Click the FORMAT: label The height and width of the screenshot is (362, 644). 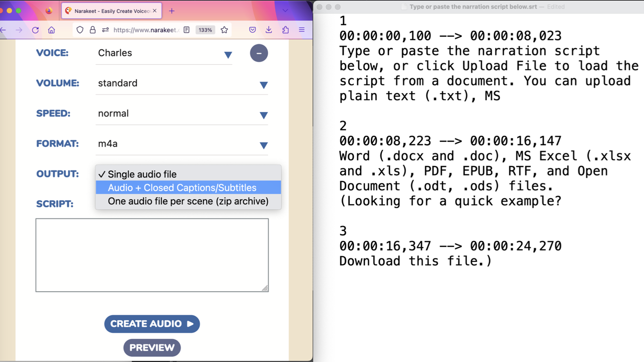[57, 144]
